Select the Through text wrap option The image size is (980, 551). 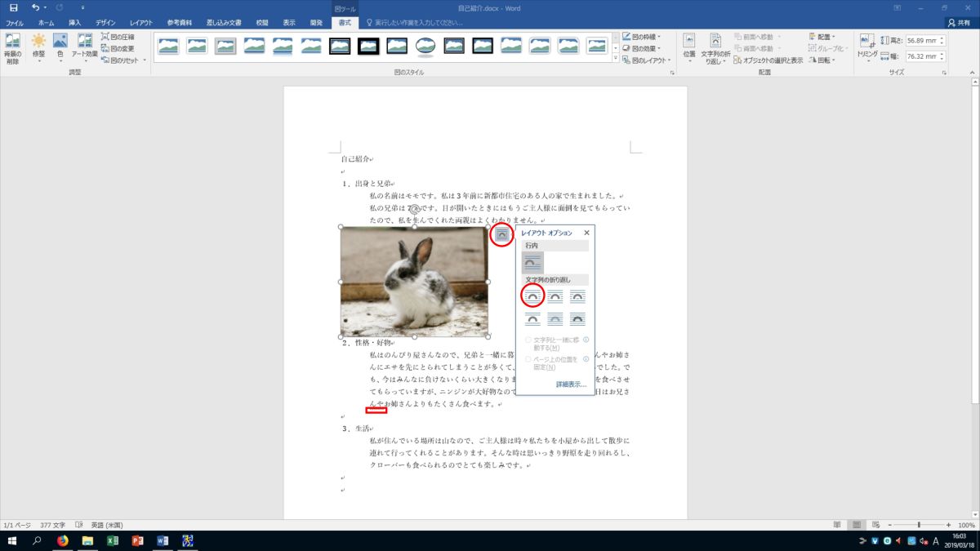[x=578, y=295]
